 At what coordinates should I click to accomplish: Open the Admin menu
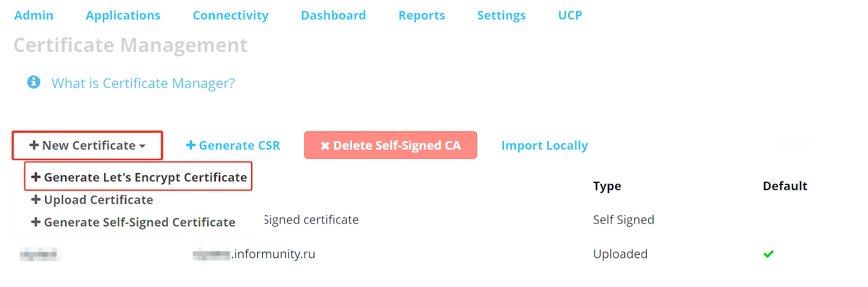(x=34, y=15)
